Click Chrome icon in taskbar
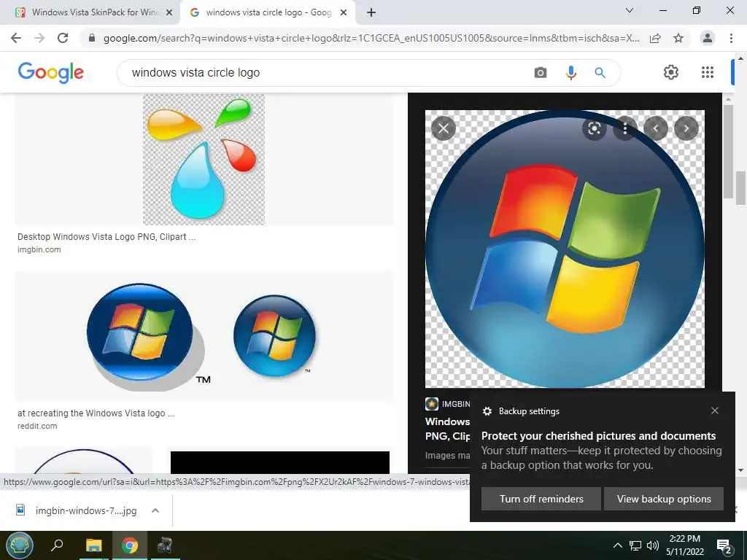Image resolution: width=747 pixels, height=560 pixels. click(x=129, y=545)
